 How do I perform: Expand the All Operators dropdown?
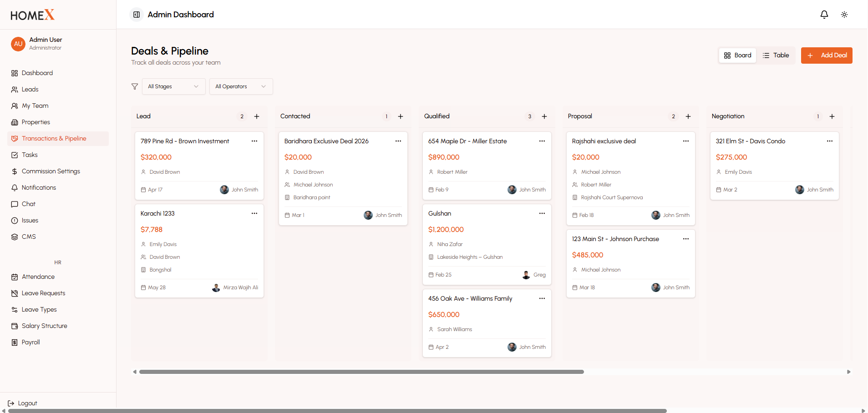click(241, 86)
